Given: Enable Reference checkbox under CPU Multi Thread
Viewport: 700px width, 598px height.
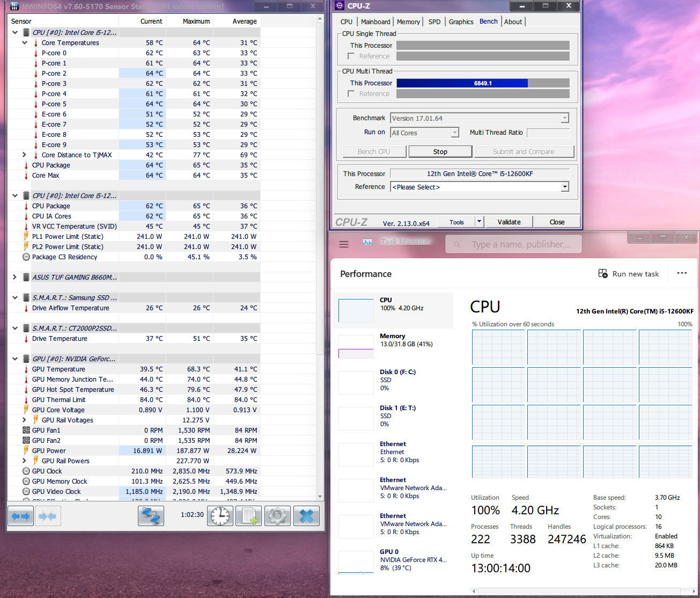Looking at the screenshot, I should pos(351,94).
